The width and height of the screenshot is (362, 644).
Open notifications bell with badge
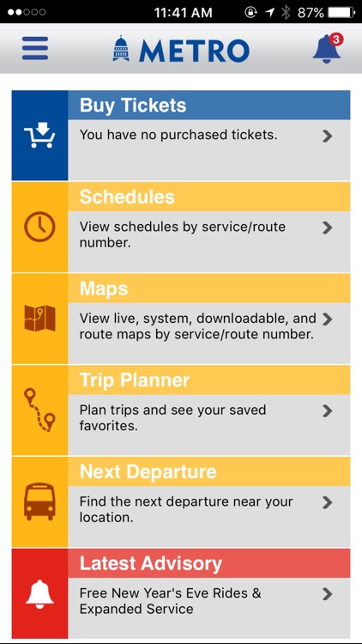328,48
